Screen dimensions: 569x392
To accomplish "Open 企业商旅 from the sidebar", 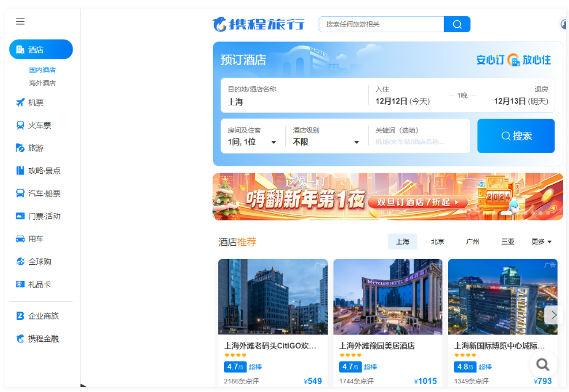I will click(x=44, y=316).
